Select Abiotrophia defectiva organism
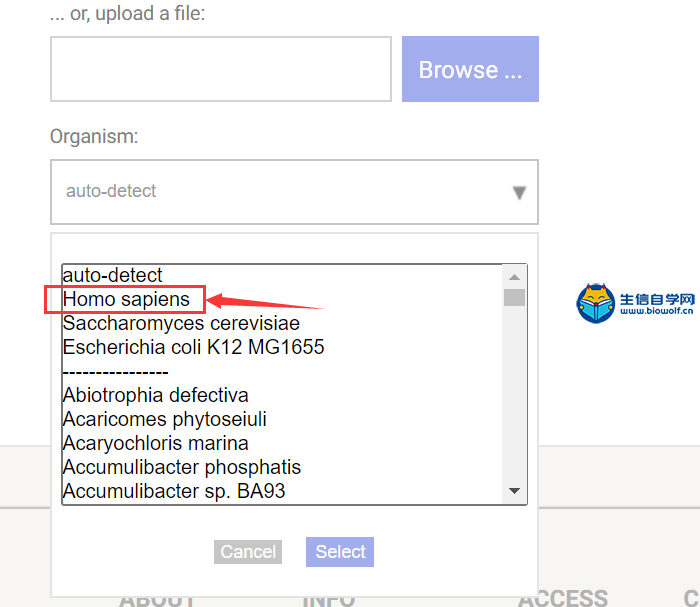 (155, 395)
